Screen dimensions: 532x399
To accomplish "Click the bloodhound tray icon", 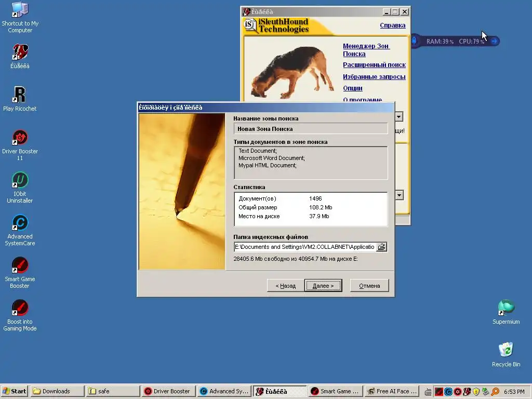I will pyautogui.click(x=467, y=392).
